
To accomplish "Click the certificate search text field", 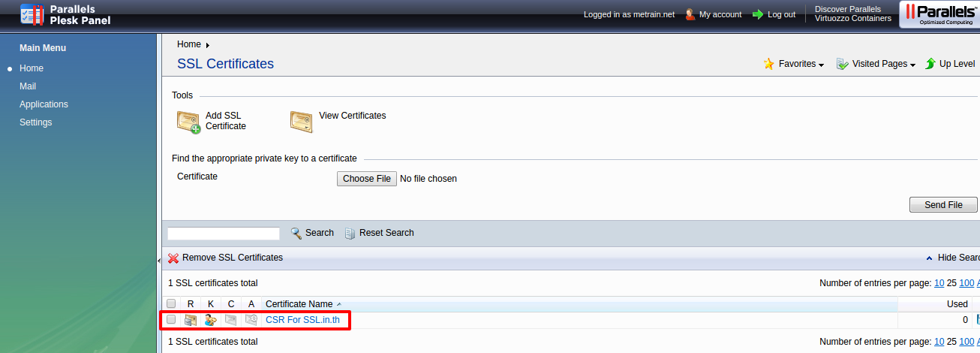I will (x=224, y=234).
